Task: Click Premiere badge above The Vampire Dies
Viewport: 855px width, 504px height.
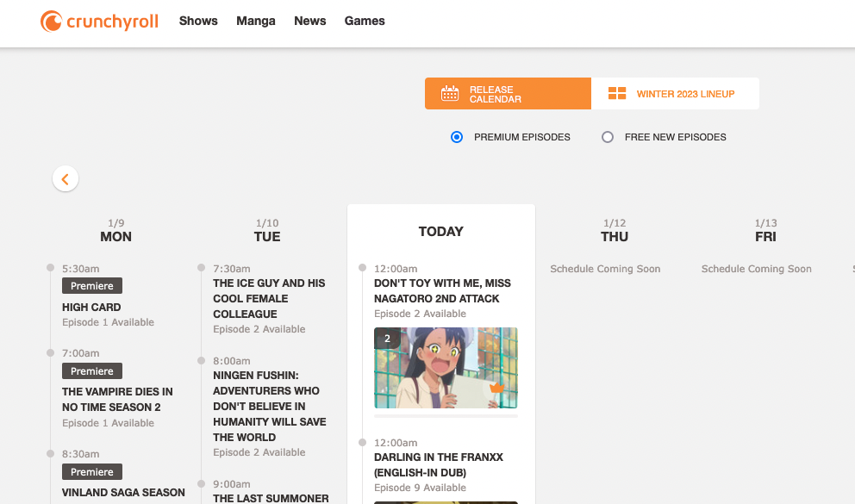Action: (92, 371)
